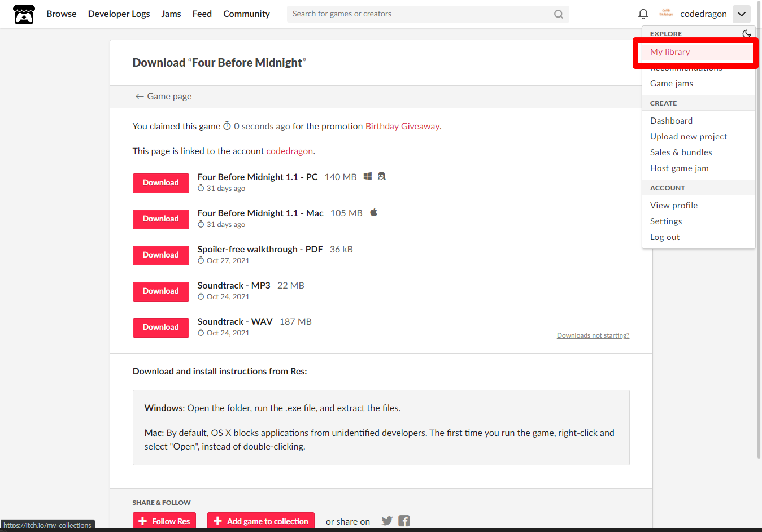Open Birthday Giveaway promotion link
The width and height of the screenshot is (762, 532).
(402, 127)
